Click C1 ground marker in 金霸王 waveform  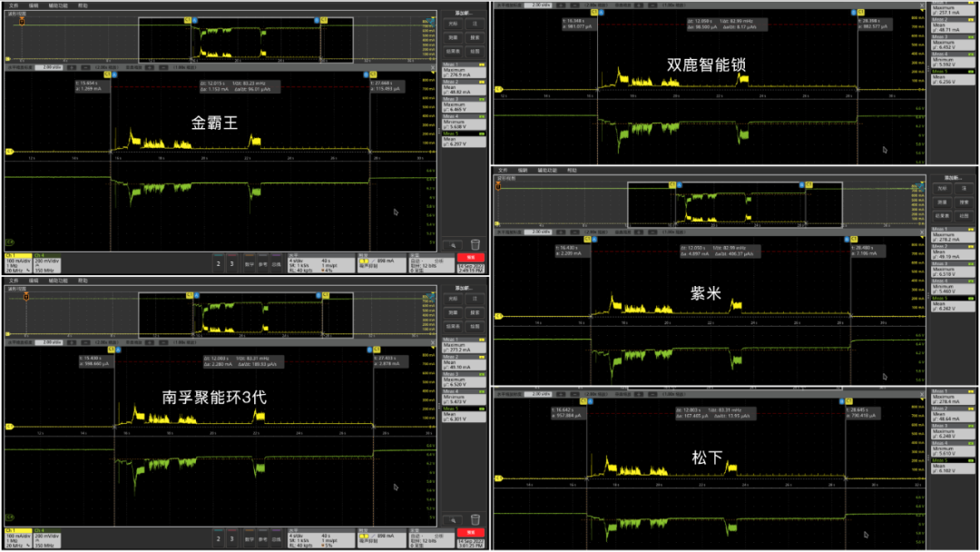click(9, 152)
